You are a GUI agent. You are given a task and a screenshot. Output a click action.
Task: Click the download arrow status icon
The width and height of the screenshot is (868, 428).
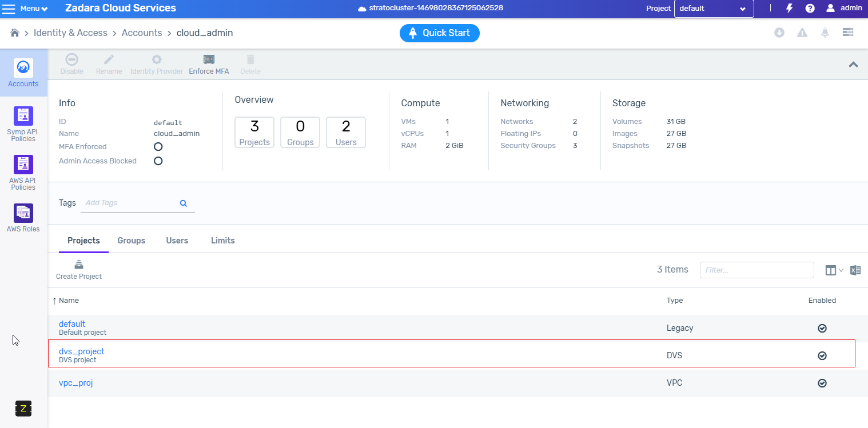[779, 33]
